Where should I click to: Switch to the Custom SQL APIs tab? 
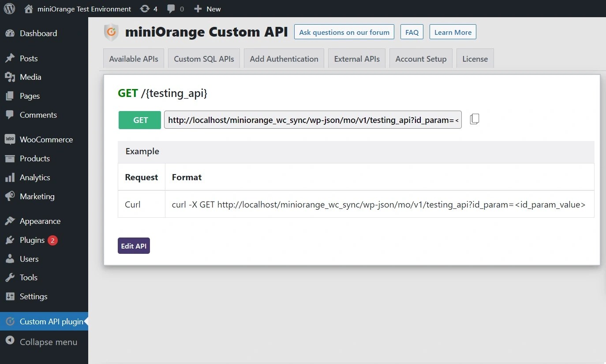pos(203,58)
